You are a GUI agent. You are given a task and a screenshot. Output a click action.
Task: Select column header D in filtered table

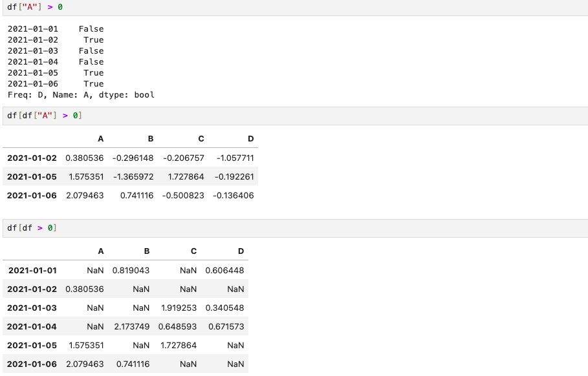(250, 139)
